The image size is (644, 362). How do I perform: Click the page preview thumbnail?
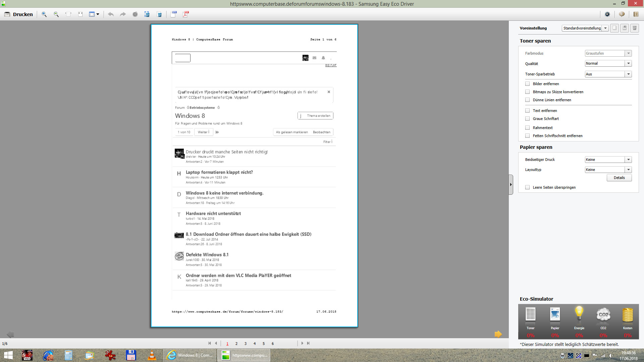[x=254, y=175]
